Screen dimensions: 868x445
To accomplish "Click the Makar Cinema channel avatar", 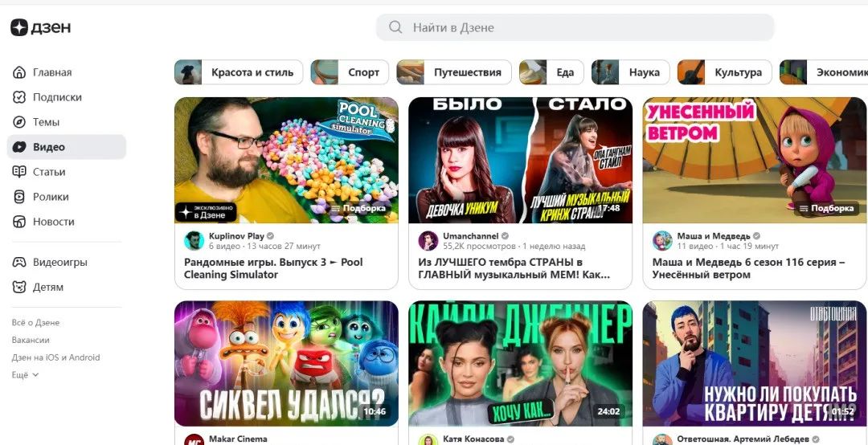I will [x=194, y=441].
